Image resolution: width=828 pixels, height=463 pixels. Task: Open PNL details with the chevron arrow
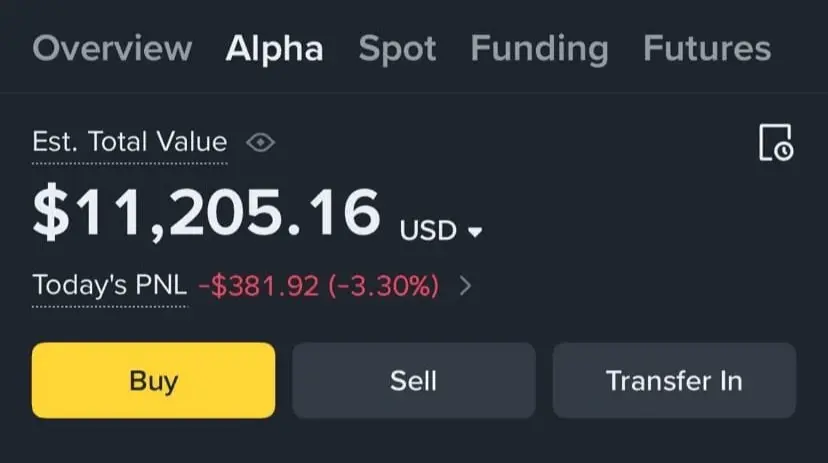click(465, 287)
